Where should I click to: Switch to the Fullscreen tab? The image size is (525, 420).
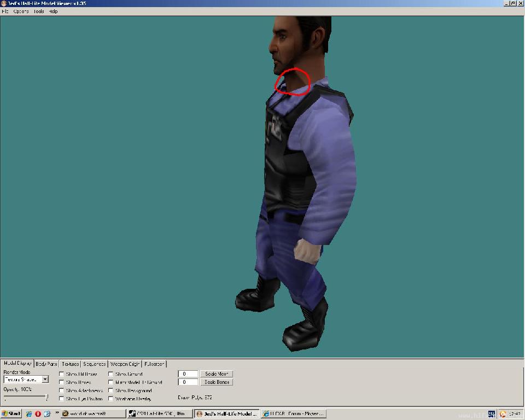tap(154, 364)
